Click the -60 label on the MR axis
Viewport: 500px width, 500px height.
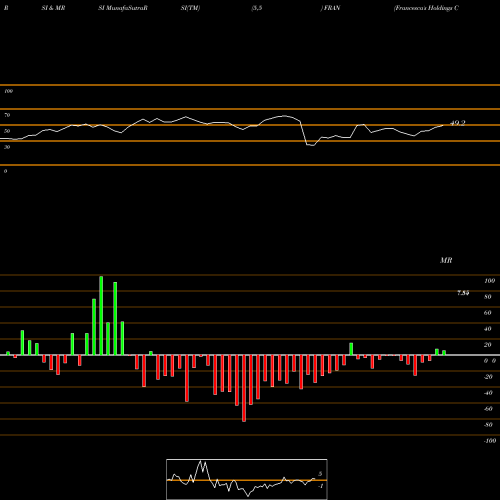tap(488, 409)
